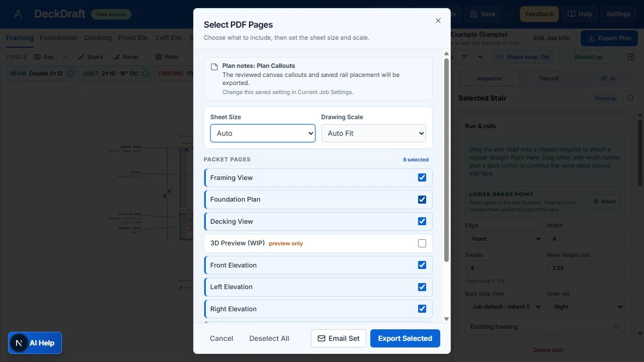Switch to the Decking tab
Viewport: 644px width, 362px height.
[98, 38]
